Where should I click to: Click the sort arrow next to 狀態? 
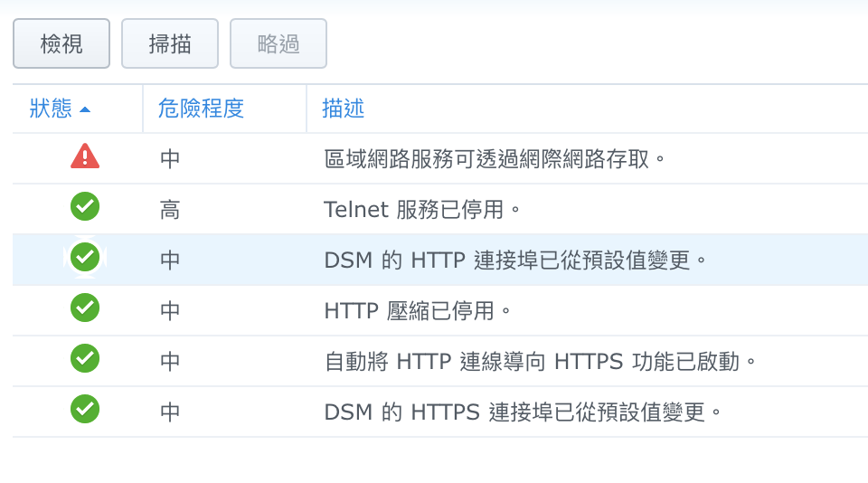coord(85,109)
